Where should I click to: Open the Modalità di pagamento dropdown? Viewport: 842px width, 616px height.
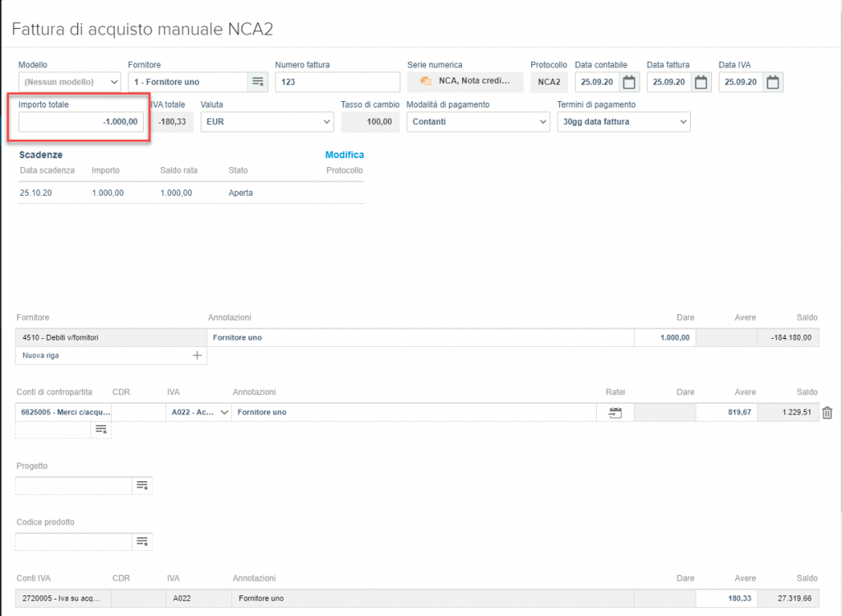click(x=542, y=122)
